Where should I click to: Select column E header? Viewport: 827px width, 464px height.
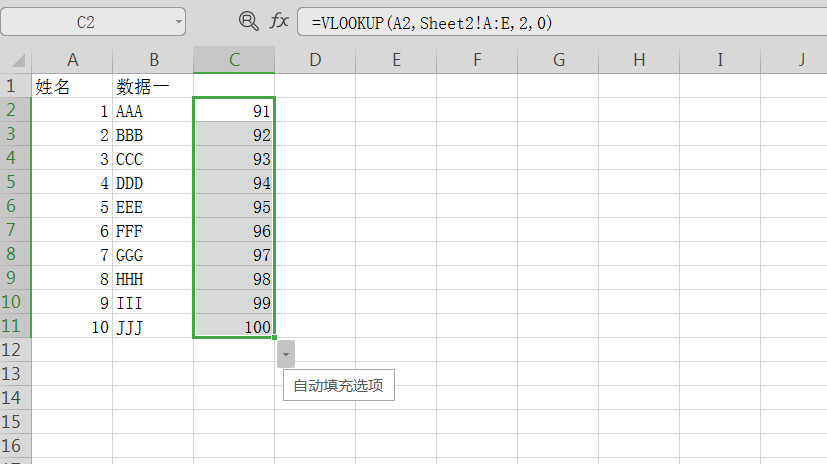pos(396,60)
